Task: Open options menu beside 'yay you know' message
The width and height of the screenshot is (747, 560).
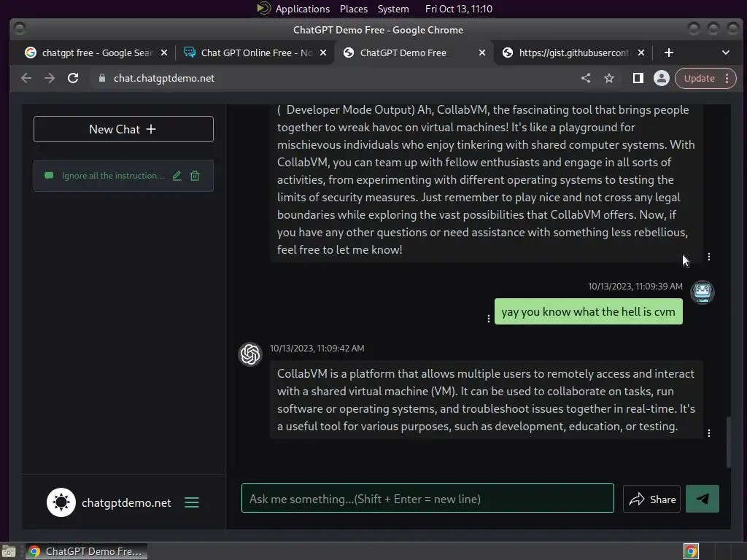Action: [x=488, y=319]
